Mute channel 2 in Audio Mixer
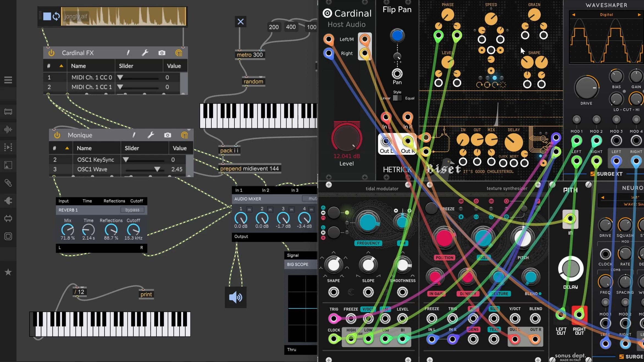Screen dimensions: 644x362 point(270,209)
